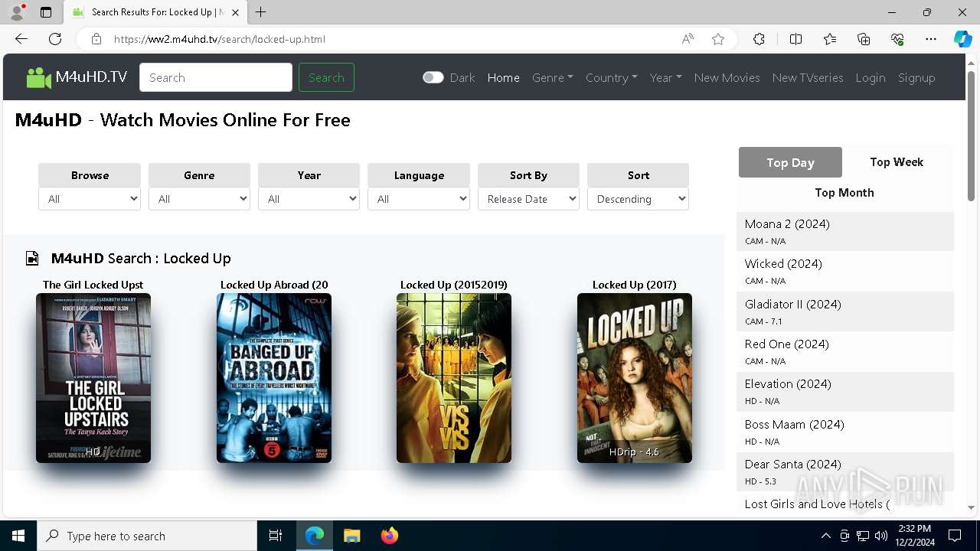Open Gladiator II (2024) in top list
The height and width of the screenshot is (551, 980).
pyautogui.click(x=793, y=304)
